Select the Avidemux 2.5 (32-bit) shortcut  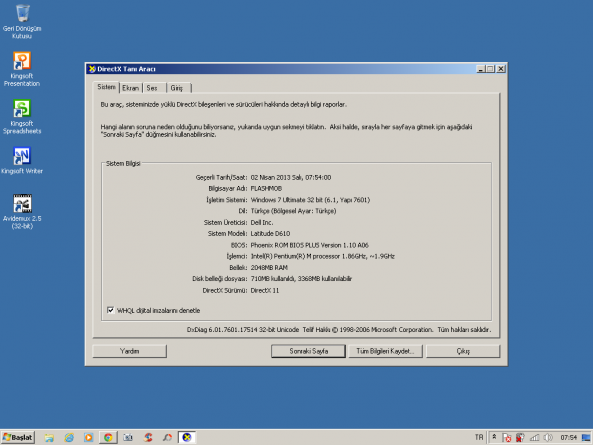(22, 212)
